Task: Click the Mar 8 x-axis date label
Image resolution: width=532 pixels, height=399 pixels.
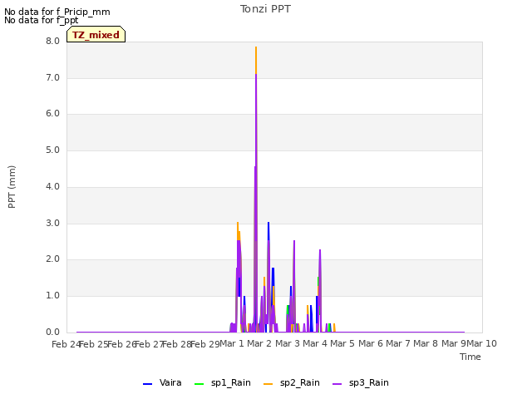Action: coord(426,343)
